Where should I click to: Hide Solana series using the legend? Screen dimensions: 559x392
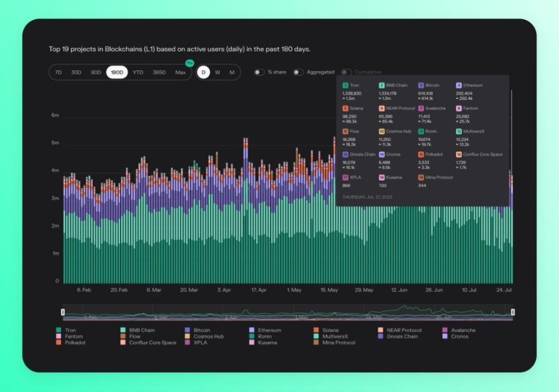(326, 330)
